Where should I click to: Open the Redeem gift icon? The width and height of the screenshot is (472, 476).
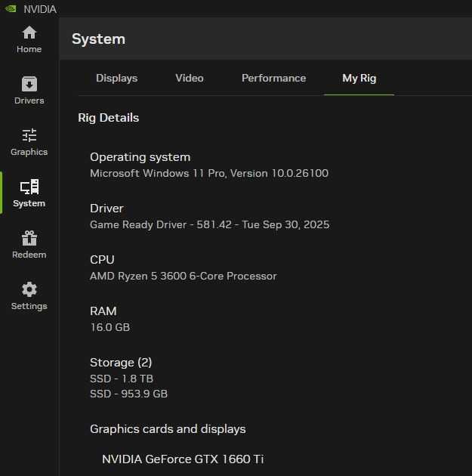[29, 238]
